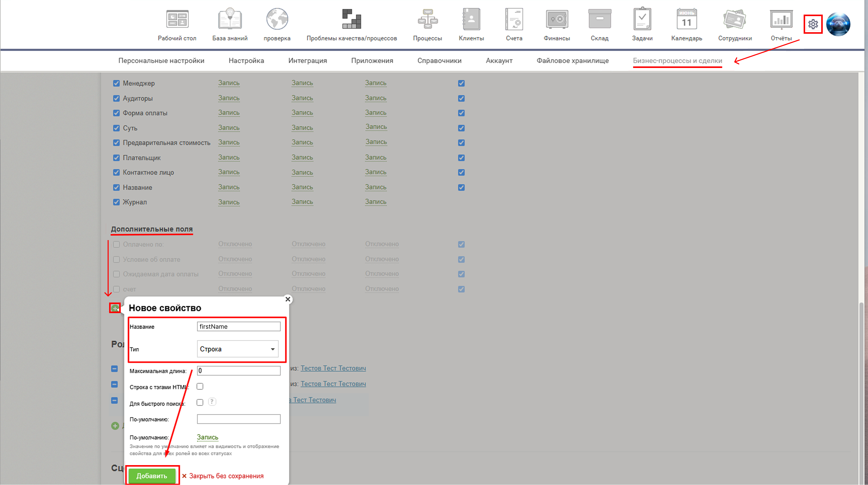
Task: Open the Процессы section icon
Action: pyautogui.click(x=427, y=20)
